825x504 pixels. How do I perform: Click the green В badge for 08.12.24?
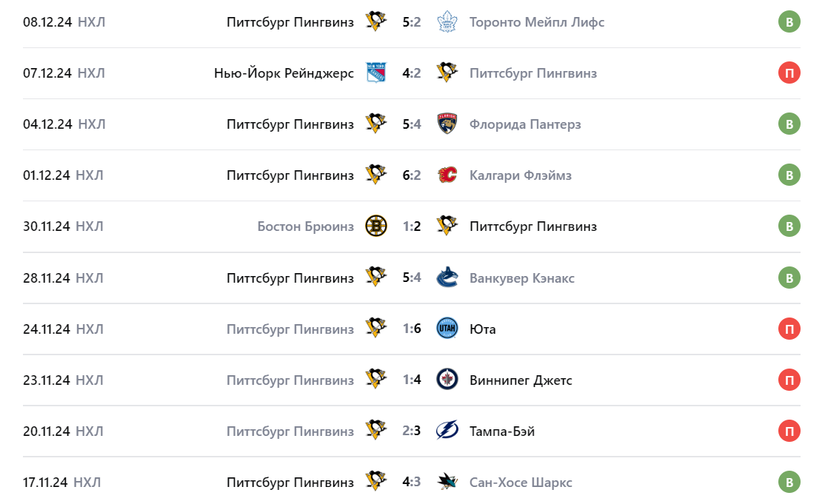[x=789, y=21]
